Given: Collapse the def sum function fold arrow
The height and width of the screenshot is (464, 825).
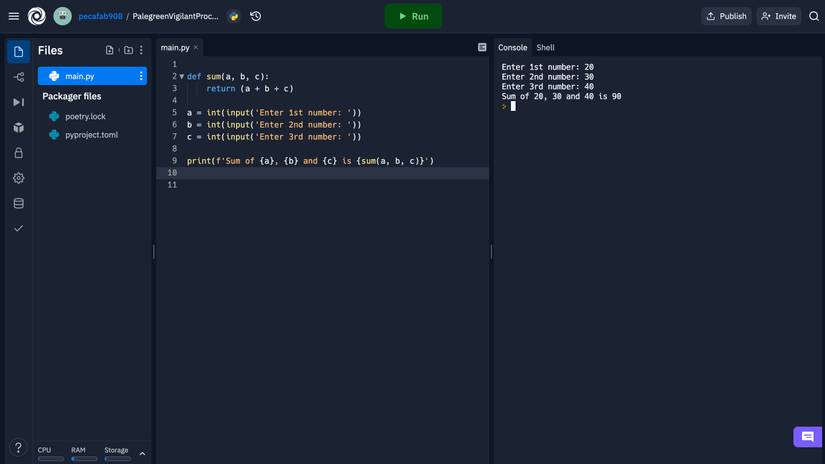Looking at the screenshot, I should click(182, 76).
